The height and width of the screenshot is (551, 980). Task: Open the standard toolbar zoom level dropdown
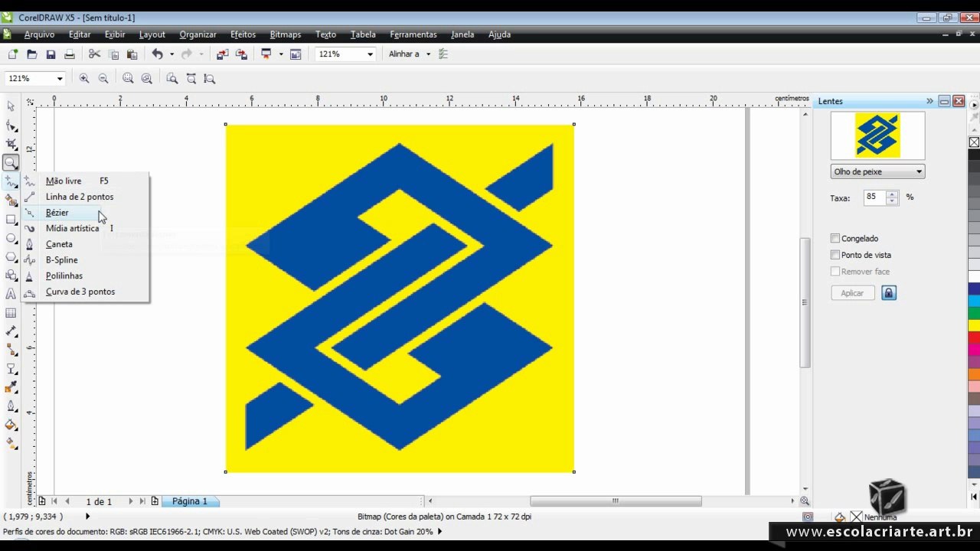(370, 54)
